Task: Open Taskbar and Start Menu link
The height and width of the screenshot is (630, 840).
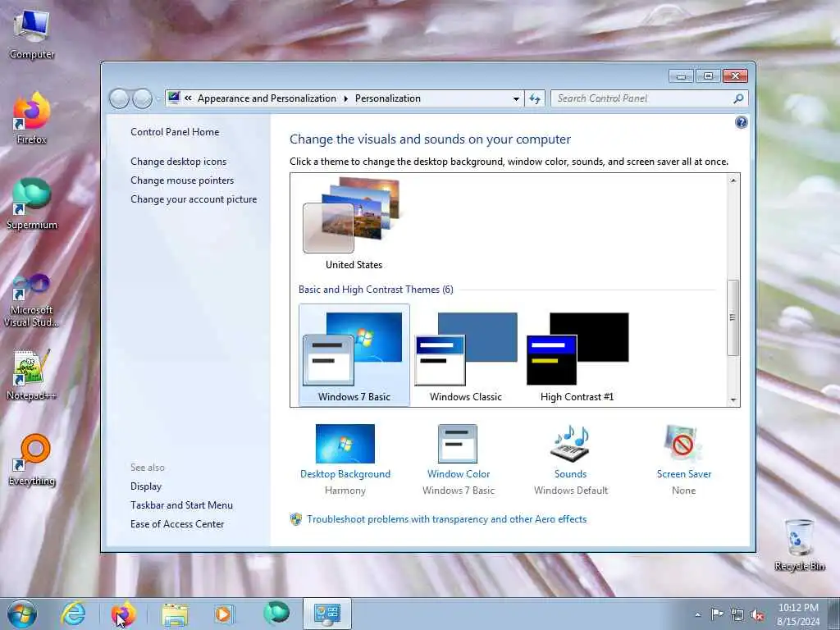Action: pyautogui.click(x=181, y=504)
